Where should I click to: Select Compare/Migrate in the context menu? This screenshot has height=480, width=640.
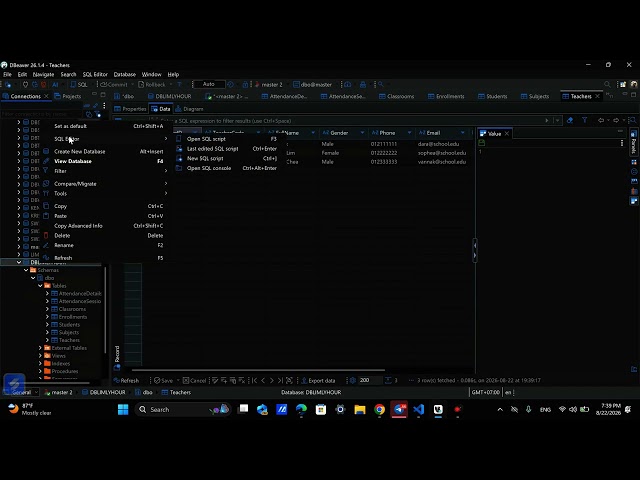click(x=104, y=184)
